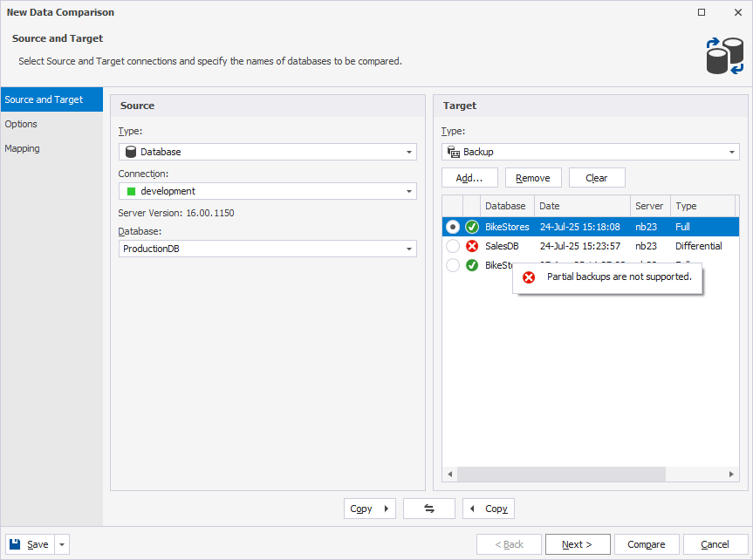
Task: Click the Compare button
Action: [646, 543]
